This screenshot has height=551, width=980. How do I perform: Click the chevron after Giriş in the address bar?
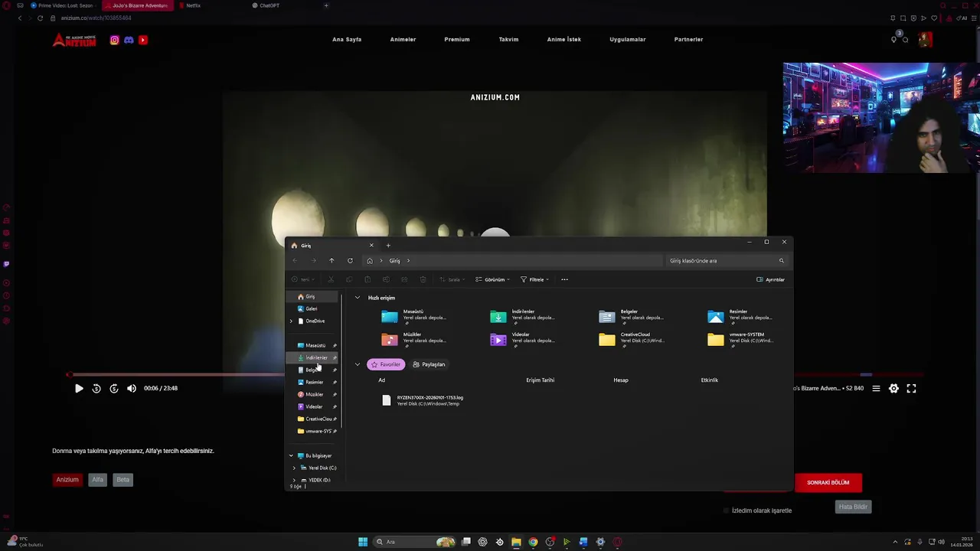click(x=408, y=261)
